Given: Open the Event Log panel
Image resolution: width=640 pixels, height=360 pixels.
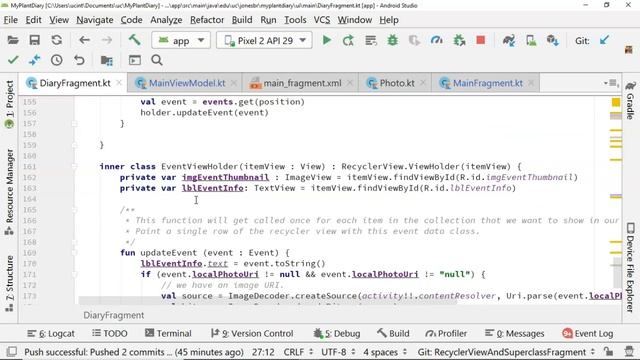Looking at the screenshot, I should tap(588, 333).
